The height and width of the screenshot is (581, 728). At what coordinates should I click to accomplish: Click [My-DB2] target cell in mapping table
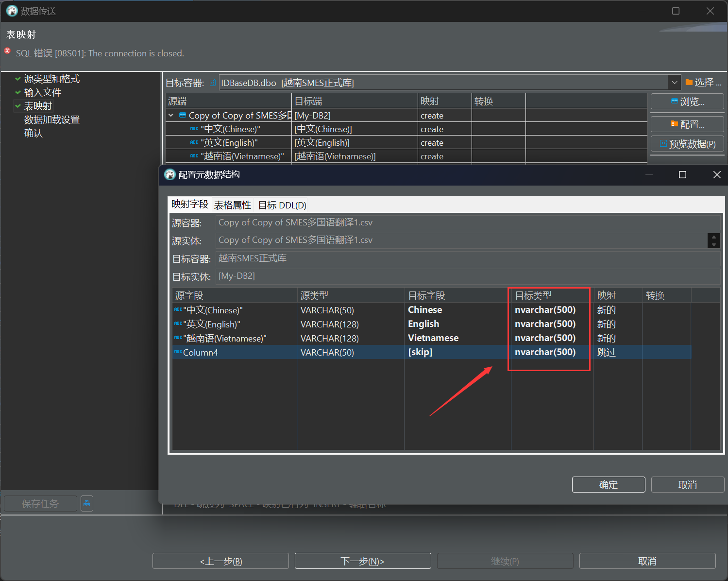[x=355, y=115]
